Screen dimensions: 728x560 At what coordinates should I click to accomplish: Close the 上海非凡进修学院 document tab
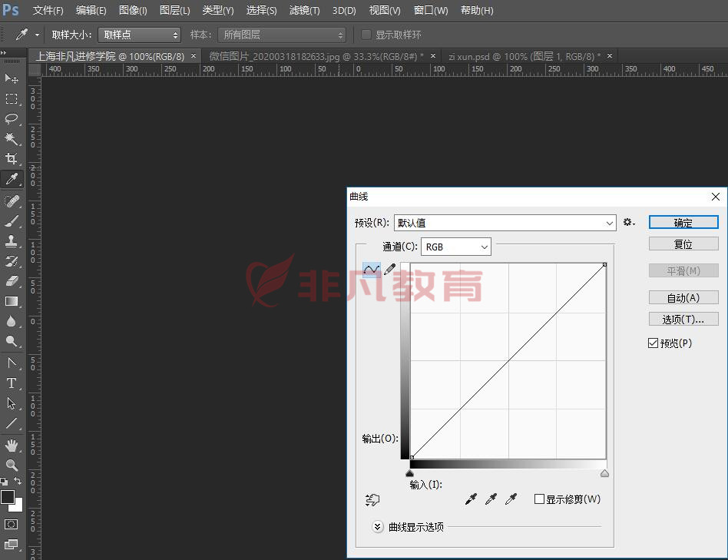(194, 56)
